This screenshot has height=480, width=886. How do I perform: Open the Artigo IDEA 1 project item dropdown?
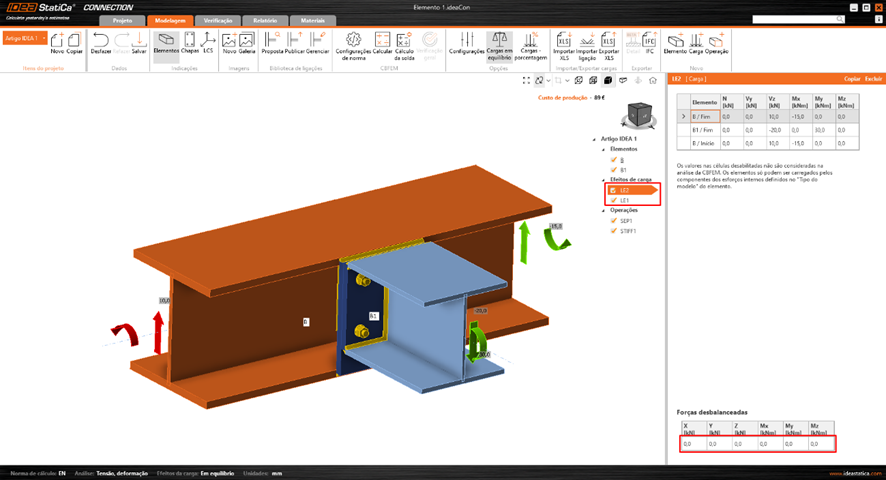(24, 38)
